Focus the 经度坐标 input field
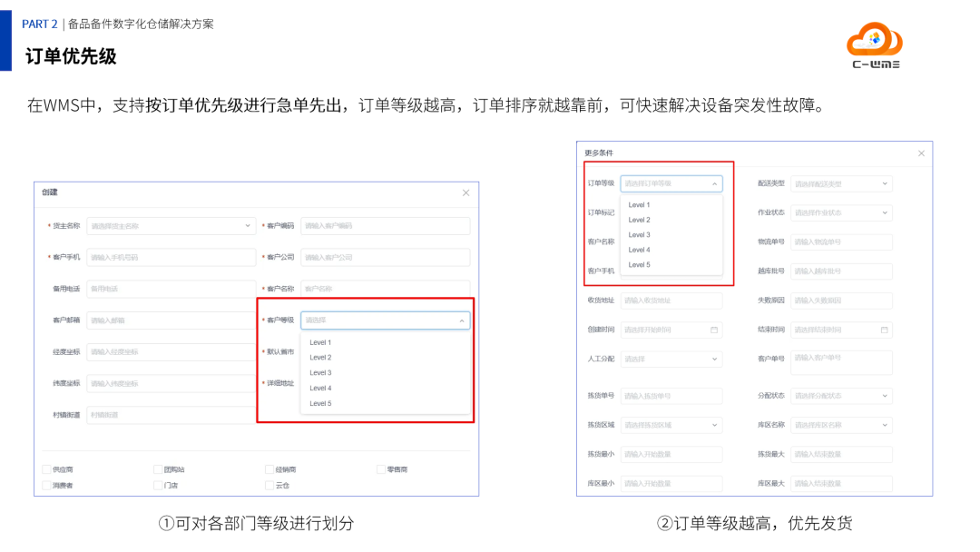Screen dimensions: 980x552 [171, 352]
